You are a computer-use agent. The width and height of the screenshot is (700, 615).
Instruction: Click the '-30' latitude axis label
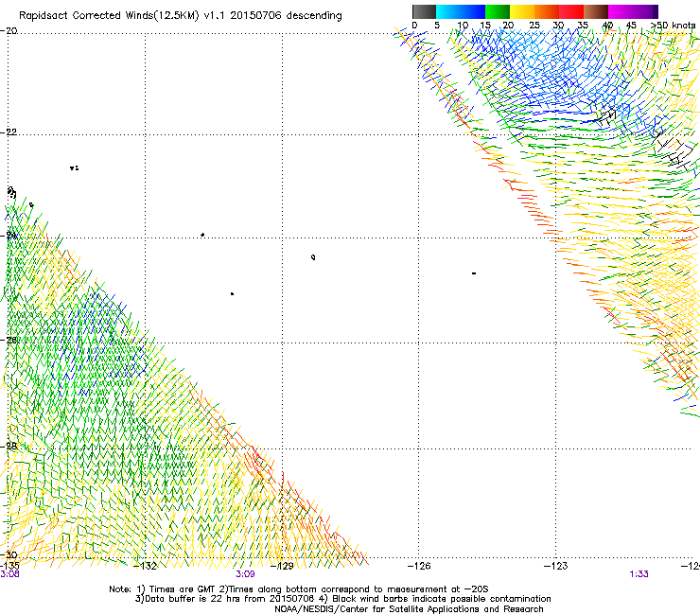(9, 554)
